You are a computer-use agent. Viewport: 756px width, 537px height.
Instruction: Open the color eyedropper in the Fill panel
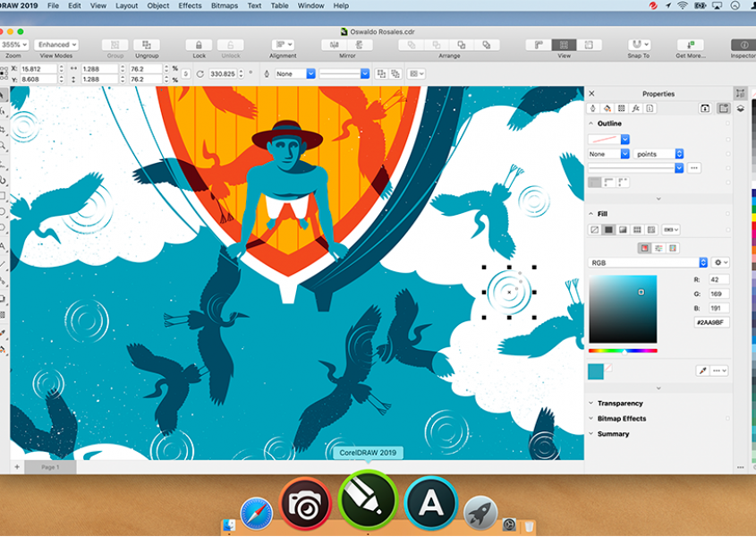[702, 370]
